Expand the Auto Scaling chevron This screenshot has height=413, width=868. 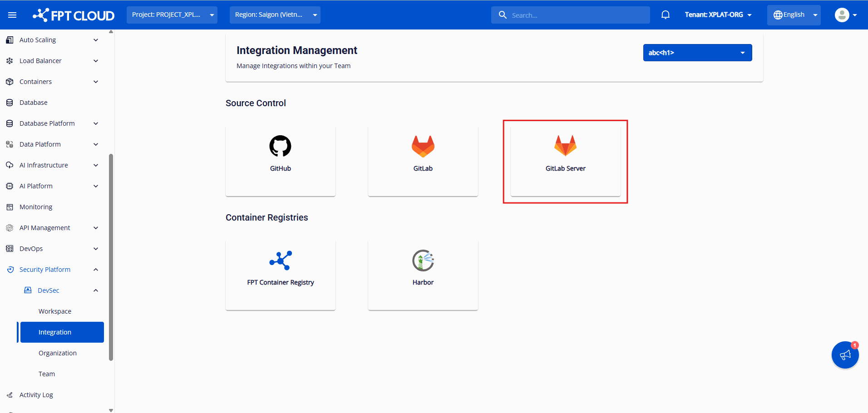[96, 40]
